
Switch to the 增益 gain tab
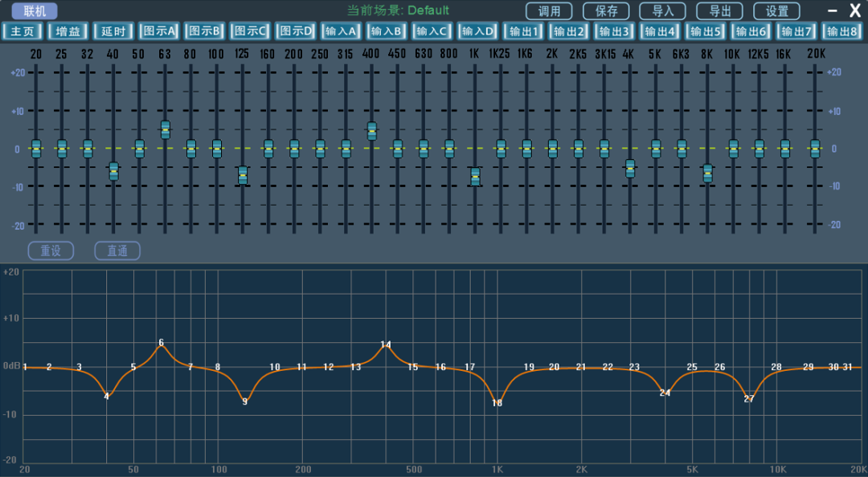68,31
